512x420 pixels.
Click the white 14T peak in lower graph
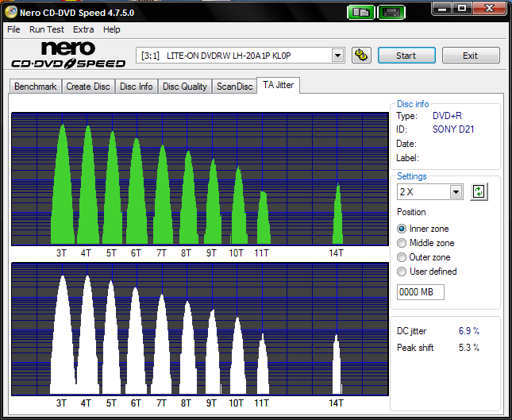tap(337, 368)
